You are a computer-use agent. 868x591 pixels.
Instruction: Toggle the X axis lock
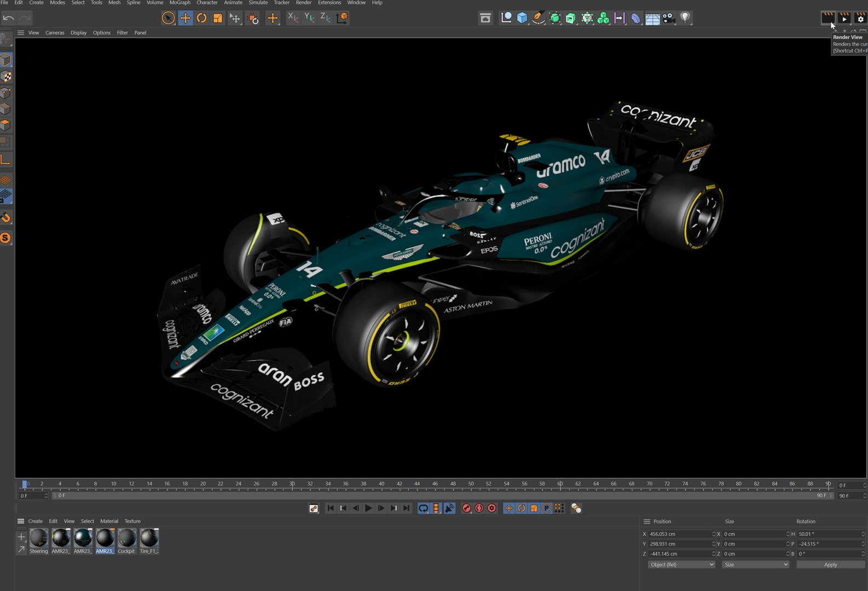tap(293, 18)
